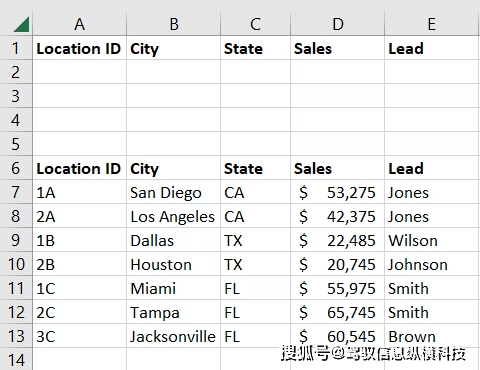
Task: Select column C header
Action: pyautogui.click(x=255, y=24)
